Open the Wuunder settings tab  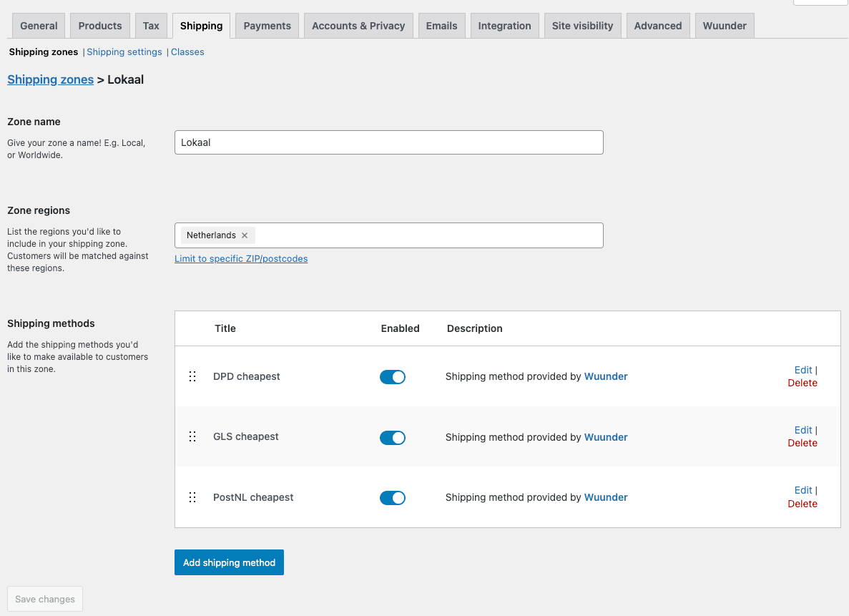[725, 26]
